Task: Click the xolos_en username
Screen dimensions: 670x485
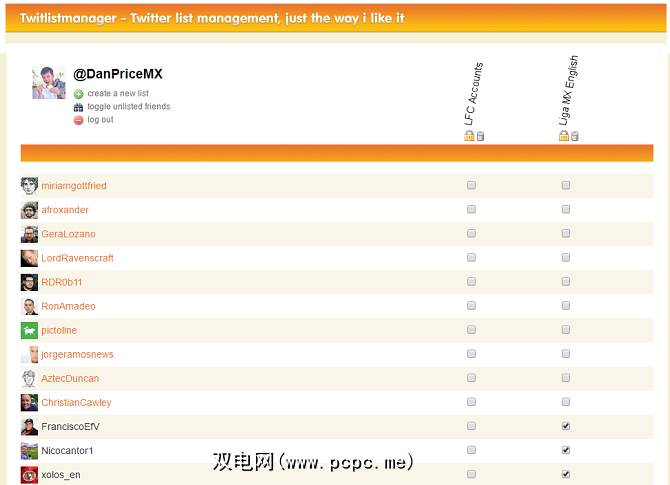Action: pos(61,475)
